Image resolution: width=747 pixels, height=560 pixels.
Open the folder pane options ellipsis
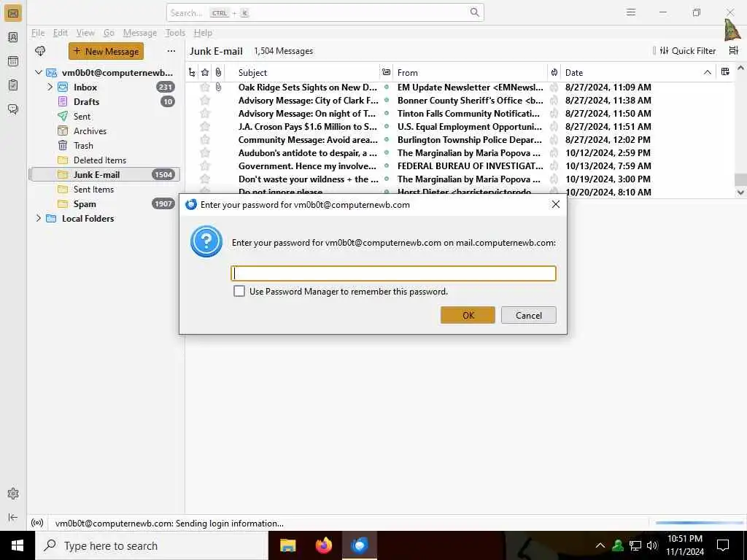[x=171, y=51]
